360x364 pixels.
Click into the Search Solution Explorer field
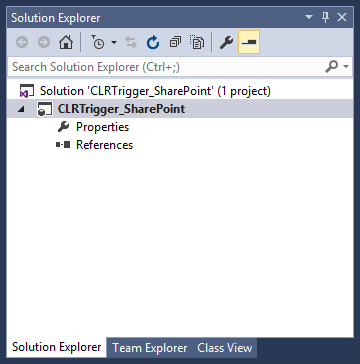coord(167,67)
